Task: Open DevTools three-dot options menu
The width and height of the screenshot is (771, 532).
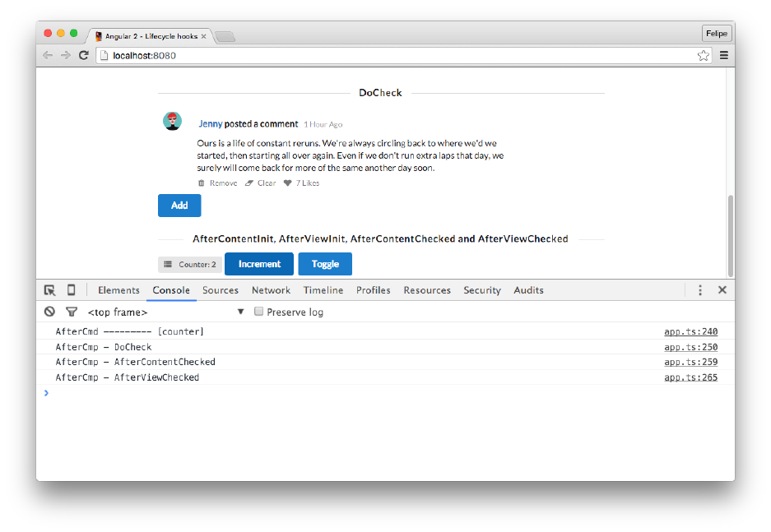Action: click(700, 290)
